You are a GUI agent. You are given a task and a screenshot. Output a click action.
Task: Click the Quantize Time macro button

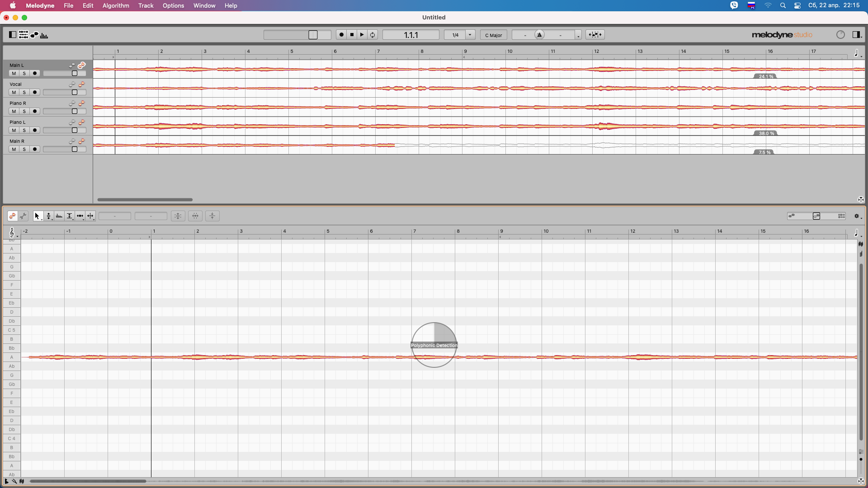[195, 216]
